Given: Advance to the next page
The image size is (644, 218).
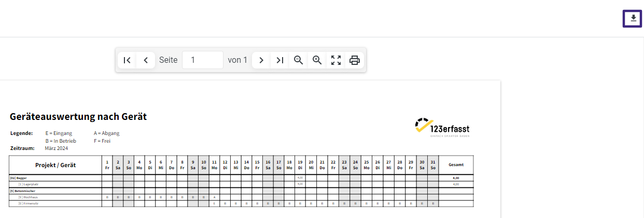Looking at the screenshot, I should point(261,60).
